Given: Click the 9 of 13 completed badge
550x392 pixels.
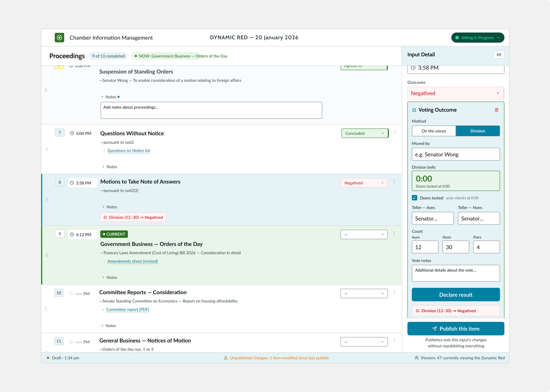Looking at the screenshot, I should [108, 56].
